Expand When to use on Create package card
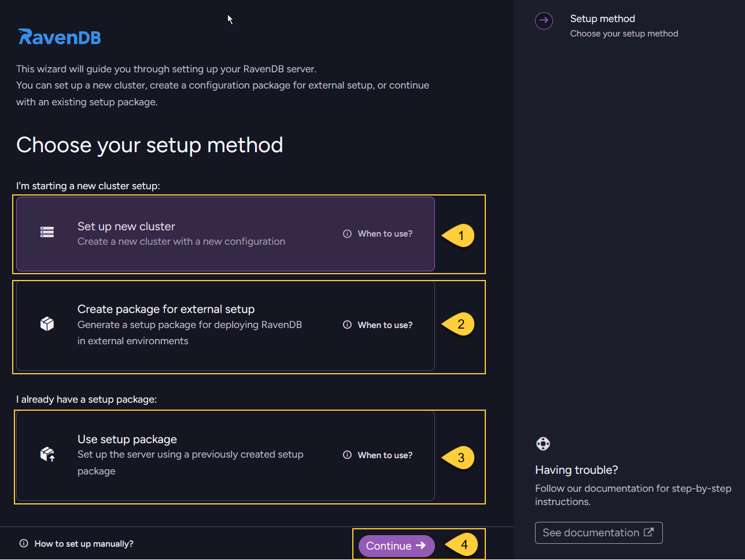The image size is (745, 560). click(384, 325)
